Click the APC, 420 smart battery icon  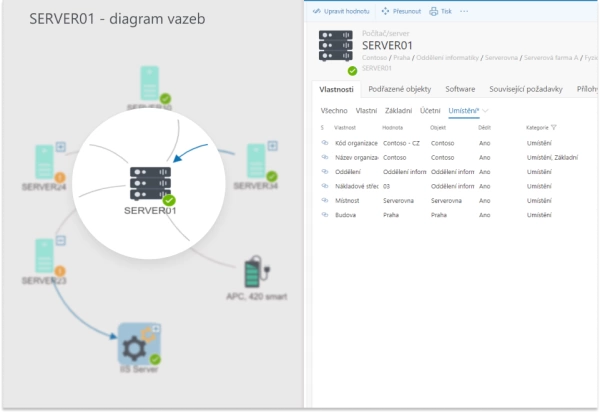252,278
